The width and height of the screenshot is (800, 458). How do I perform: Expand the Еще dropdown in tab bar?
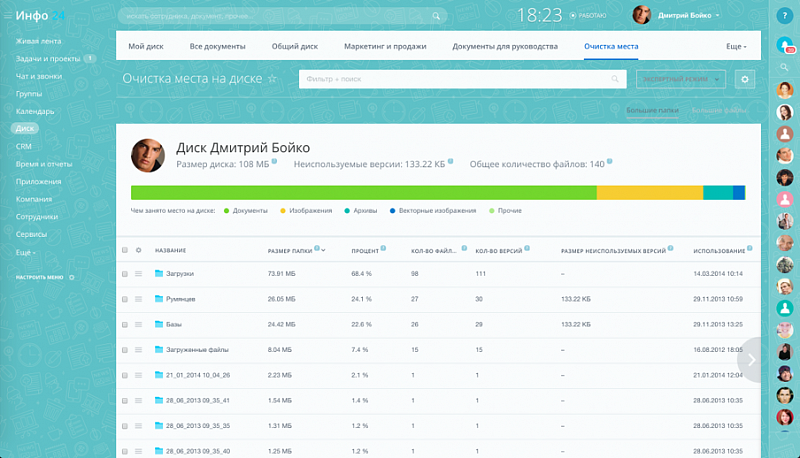tap(735, 46)
